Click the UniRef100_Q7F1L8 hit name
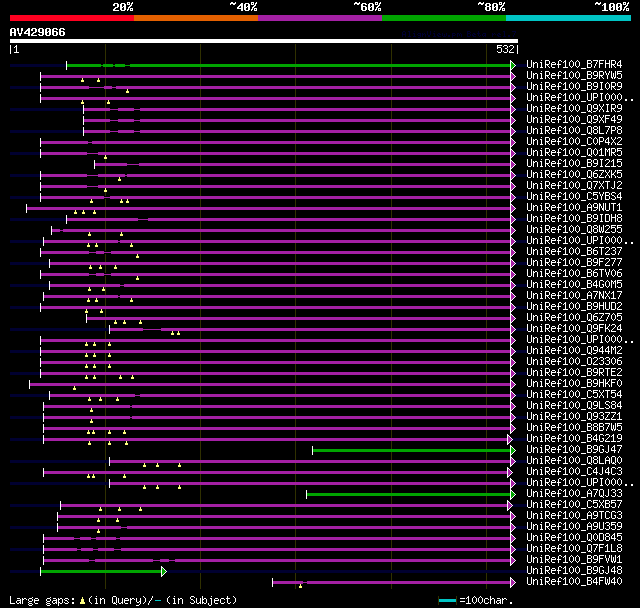 click(x=574, y=549)
